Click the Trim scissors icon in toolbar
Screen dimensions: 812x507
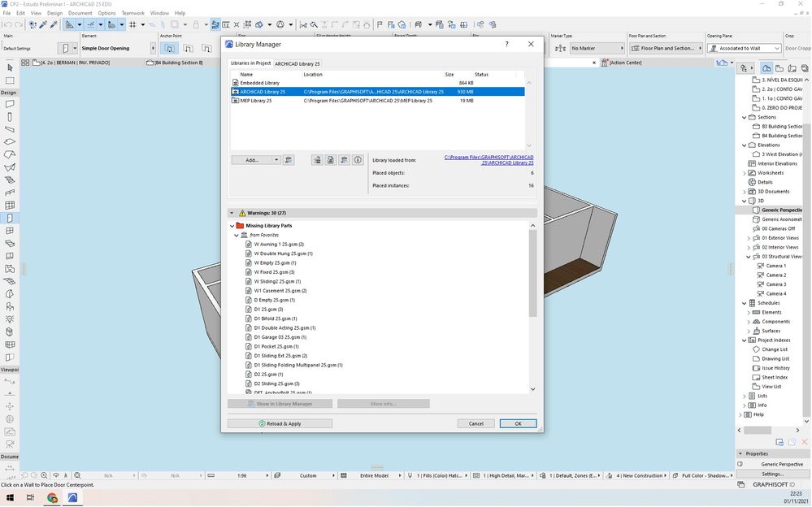[303, 24]
